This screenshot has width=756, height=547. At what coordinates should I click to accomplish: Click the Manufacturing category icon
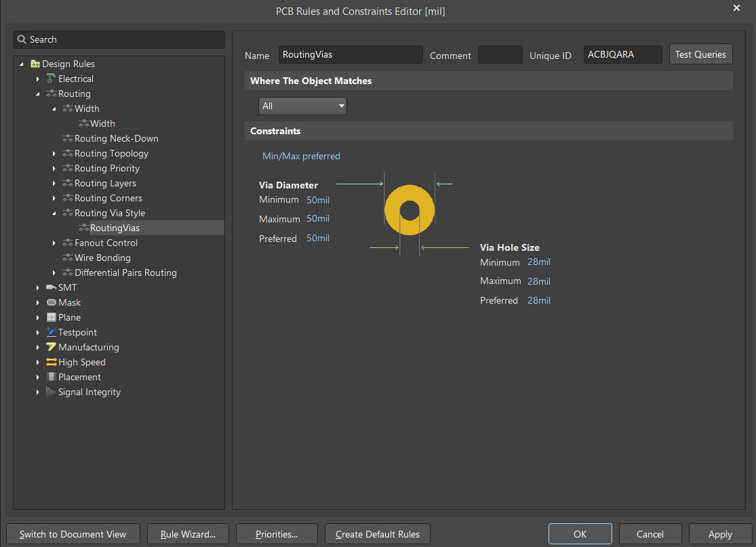click(51, 347)
